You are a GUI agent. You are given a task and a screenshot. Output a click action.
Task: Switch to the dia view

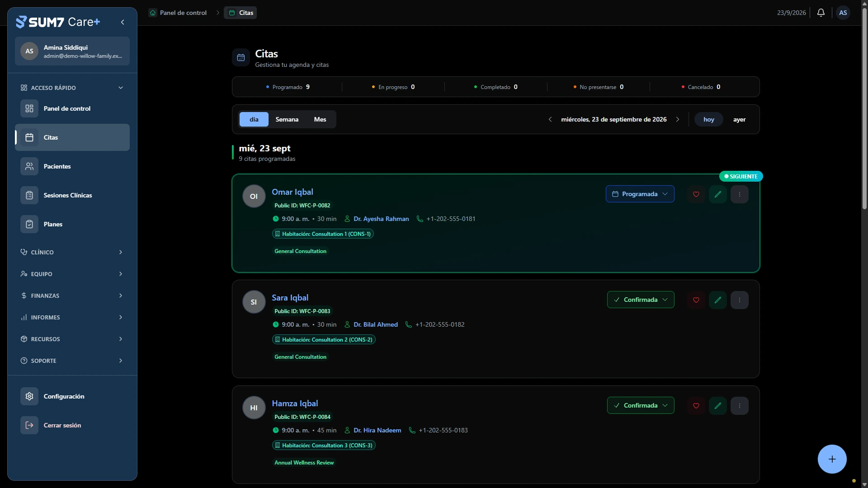pyautogui.click(x=254, y=119)
